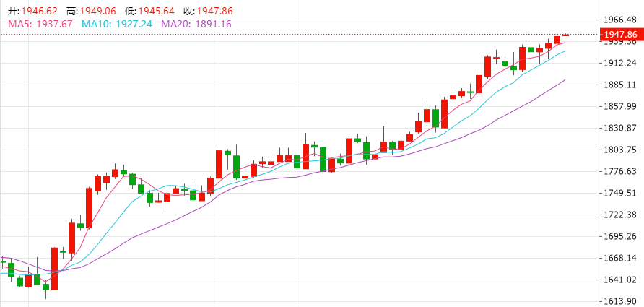Image resolution: width=644 pixels, height=307 pixels.
Task: Click the 1912.24 price axis label
Action: coord(621,63)
